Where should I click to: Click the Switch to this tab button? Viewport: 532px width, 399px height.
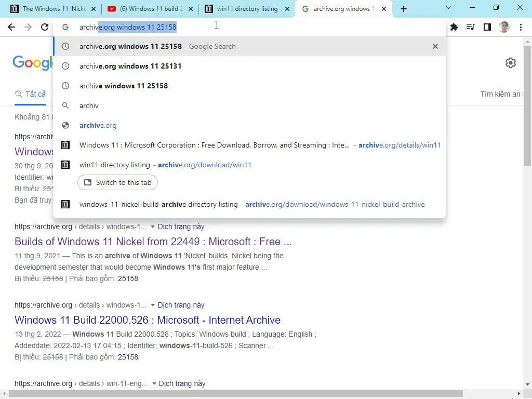pos(117,182)
